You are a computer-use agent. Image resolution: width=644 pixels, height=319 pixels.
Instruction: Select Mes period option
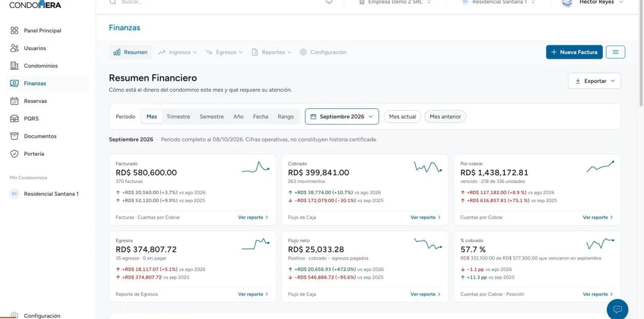tap(152, 116)
